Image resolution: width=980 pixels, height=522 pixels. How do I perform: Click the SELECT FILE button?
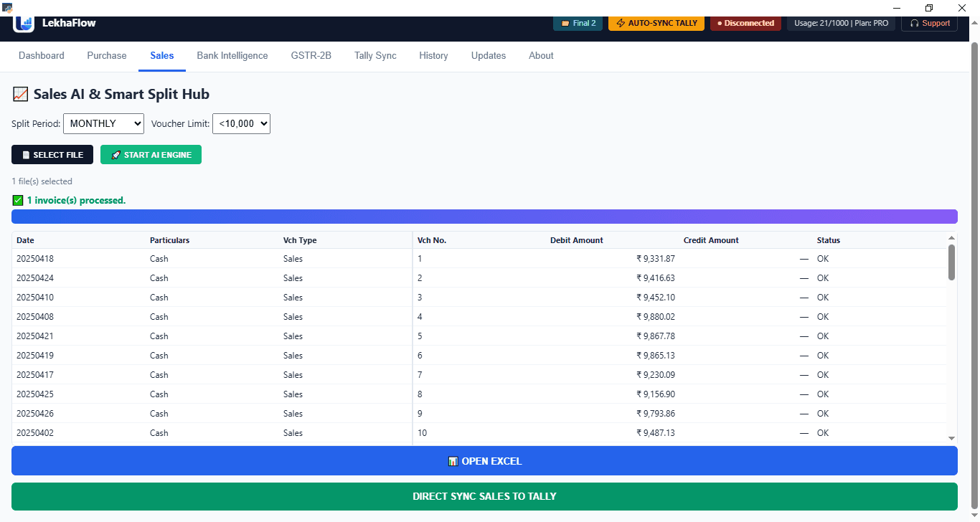click(52, 155)
